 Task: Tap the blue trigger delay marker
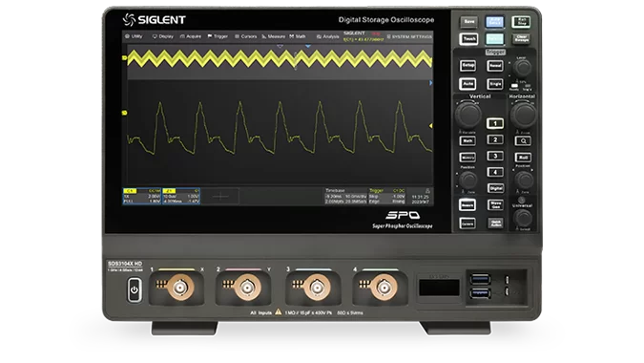pyautogui.click(x=307, y=47)
